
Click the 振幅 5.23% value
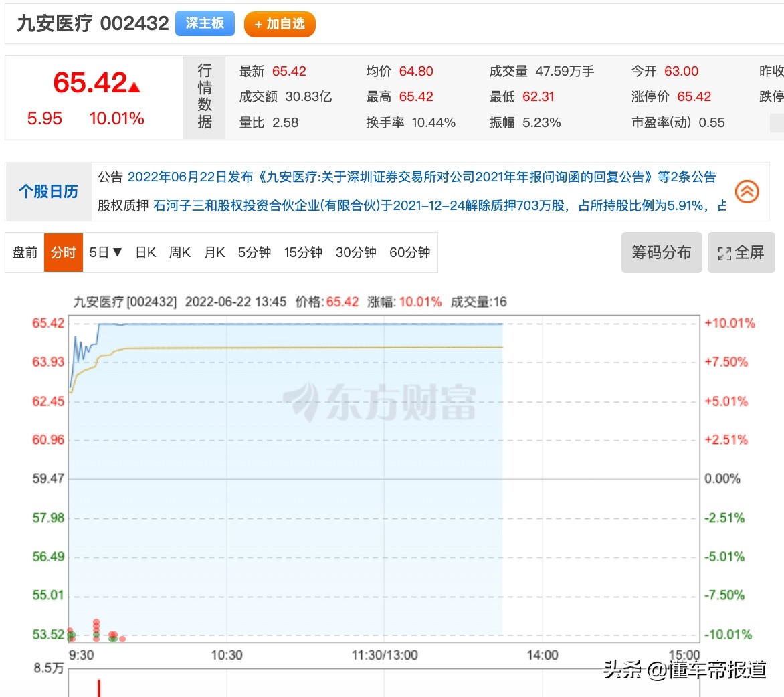tap(541, 122)
